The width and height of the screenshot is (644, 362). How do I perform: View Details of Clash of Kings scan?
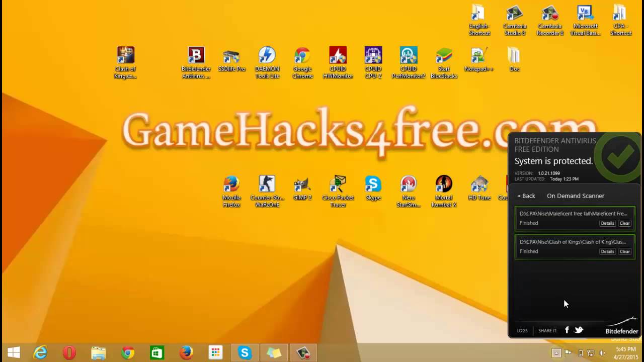[607, 251]
